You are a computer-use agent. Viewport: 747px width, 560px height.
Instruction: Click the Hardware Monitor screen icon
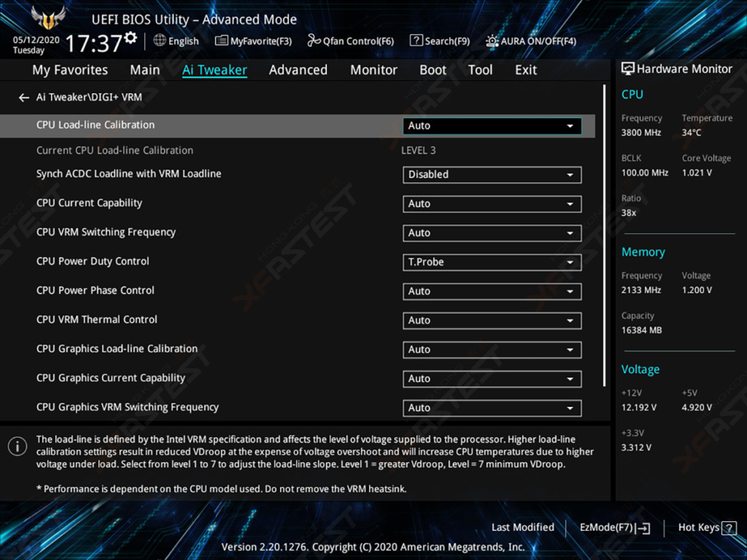click(x=627, y=69)
